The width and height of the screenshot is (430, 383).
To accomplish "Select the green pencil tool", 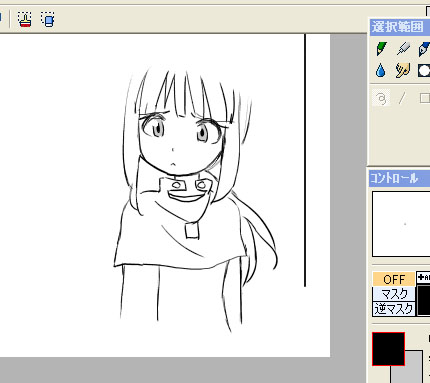I will tap(381, 49).
